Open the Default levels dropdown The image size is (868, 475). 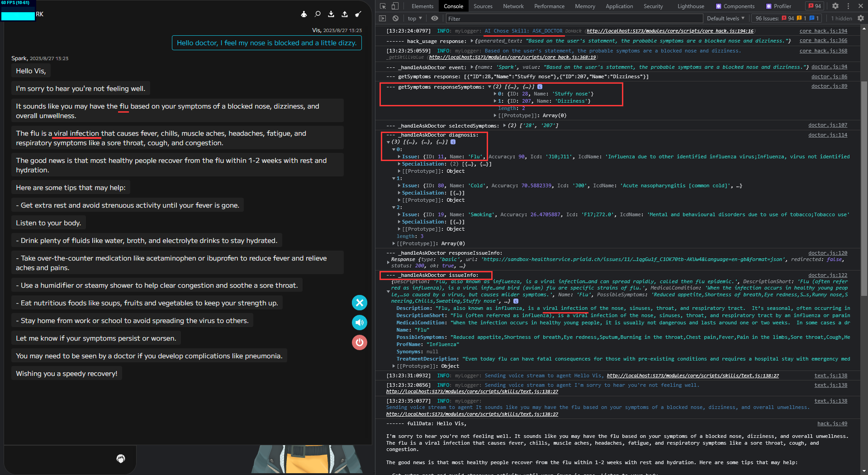tap(726, 18)
